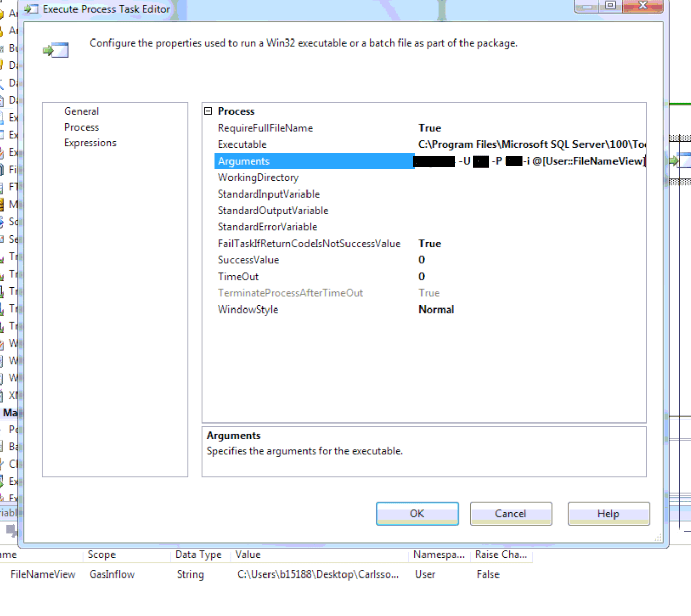This screenshot has width=691, height=616.
Task: Click the Raise Change column header
Action: click(x=501, y=555)
